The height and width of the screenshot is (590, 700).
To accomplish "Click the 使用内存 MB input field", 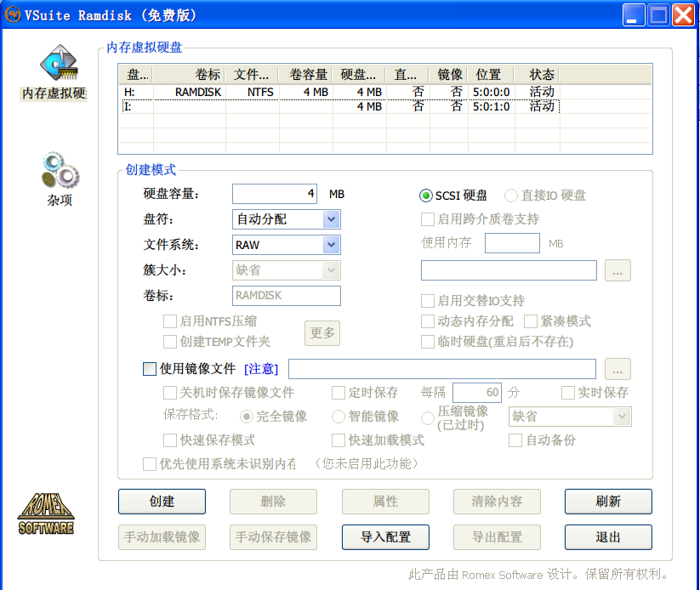I will (x=512, y=243).
